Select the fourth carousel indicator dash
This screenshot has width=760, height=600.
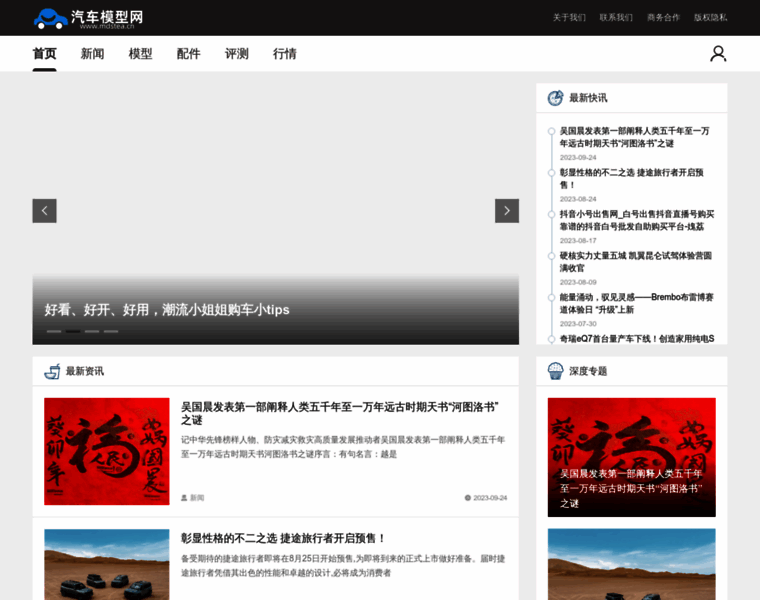tap(111, 332)
